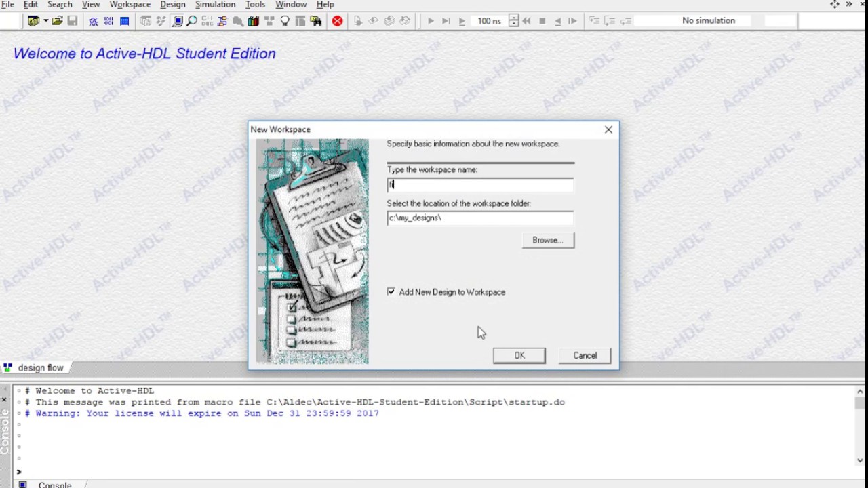Close the New Workspace dialog with X

pos(608,129)
